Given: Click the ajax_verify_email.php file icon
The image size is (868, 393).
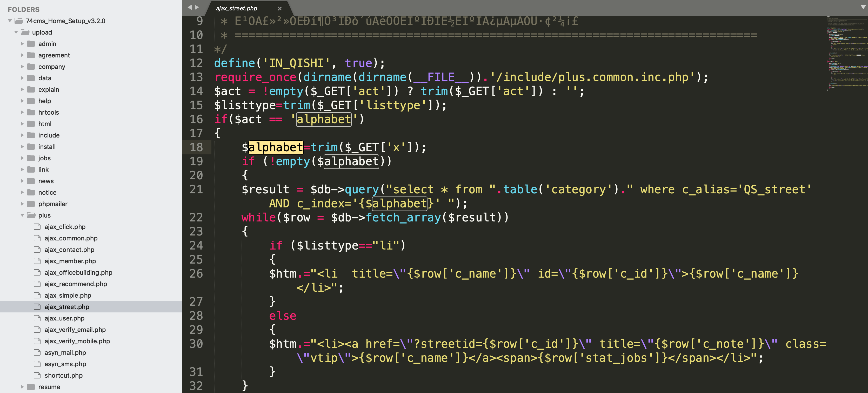Looking at the screenshot, I should click(37, 330).
